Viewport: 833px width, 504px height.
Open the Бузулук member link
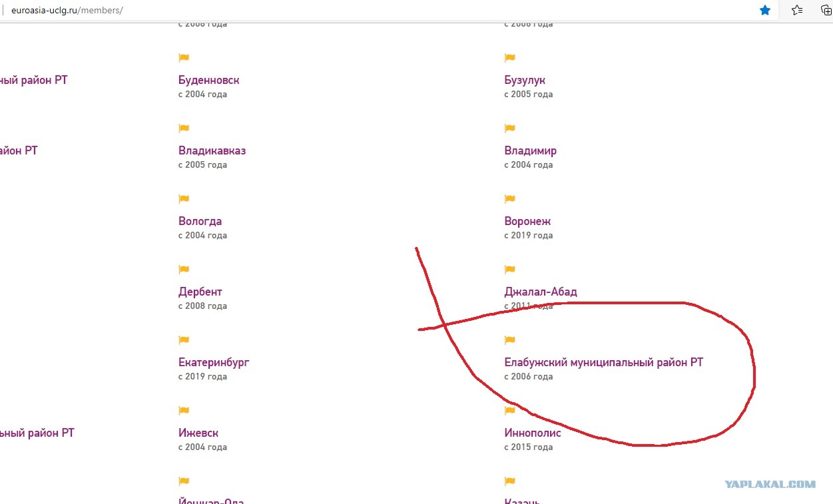point(525,81)
